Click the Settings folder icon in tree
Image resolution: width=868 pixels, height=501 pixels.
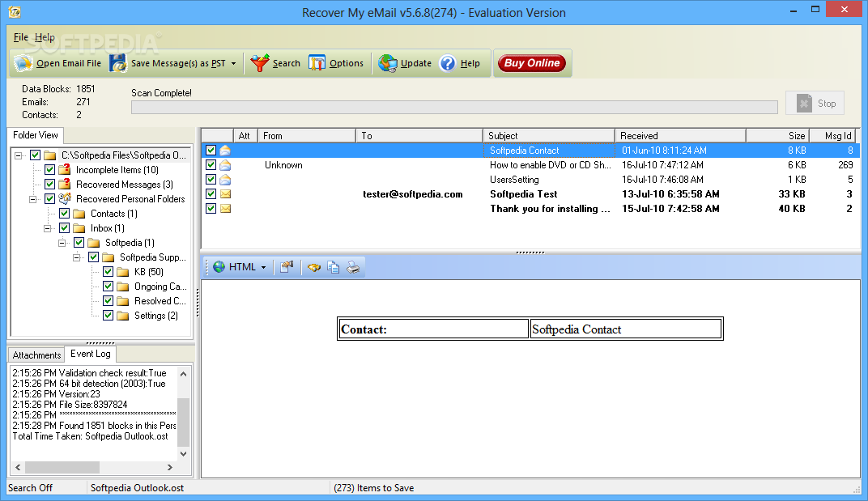123,316
